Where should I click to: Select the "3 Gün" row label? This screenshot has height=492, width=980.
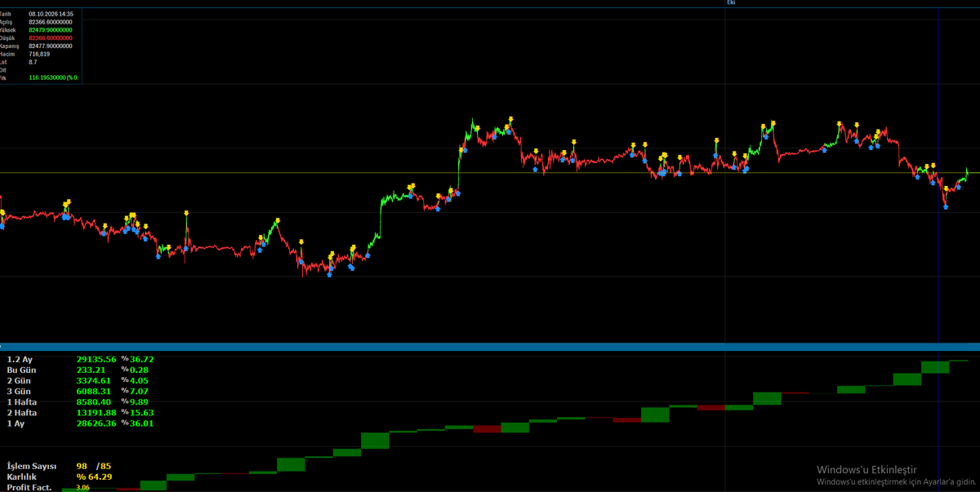pos(20,391)
